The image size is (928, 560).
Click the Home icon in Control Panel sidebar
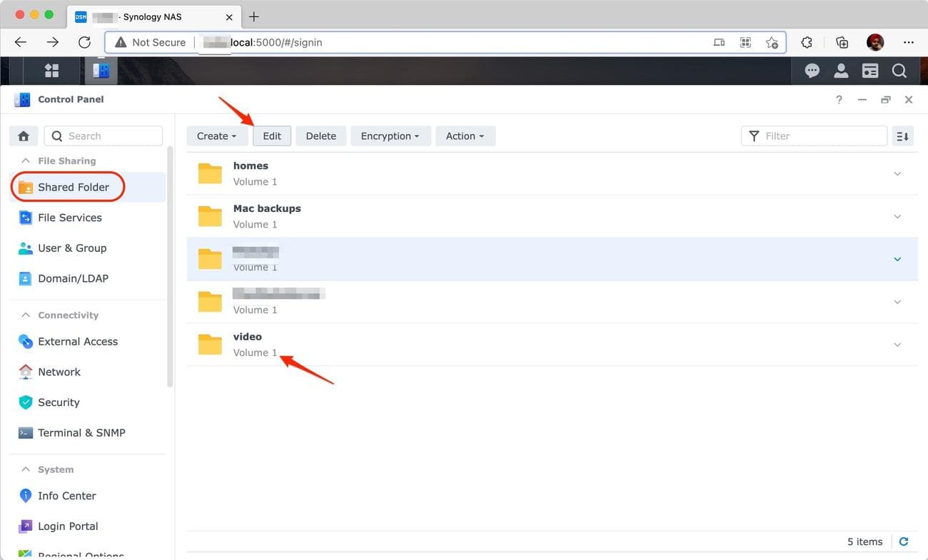(23, 135)
